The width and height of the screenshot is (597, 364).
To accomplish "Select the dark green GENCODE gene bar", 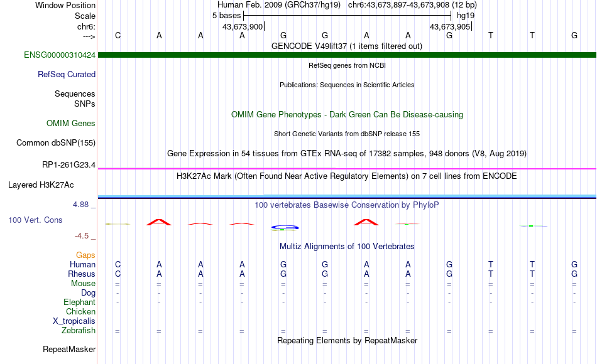I will (347, 55).
